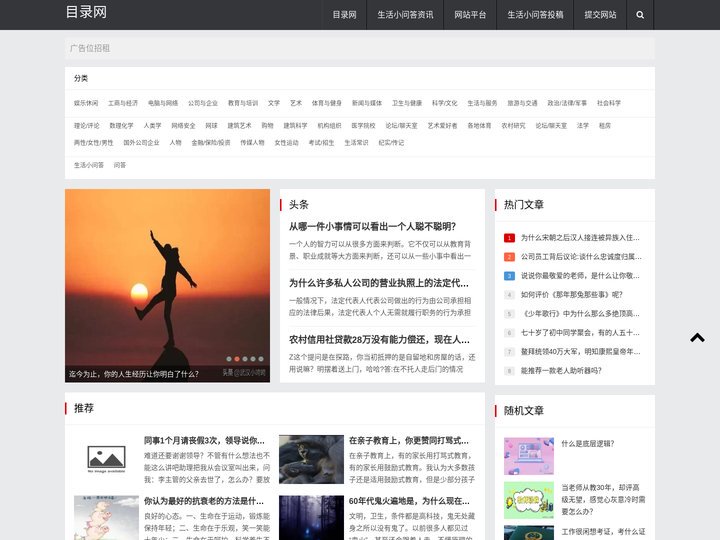Image resolution: width=720 pixels, height=540 pixels.
Task: Open the 工商与经济 category
Action: click(x=123, y=103)
